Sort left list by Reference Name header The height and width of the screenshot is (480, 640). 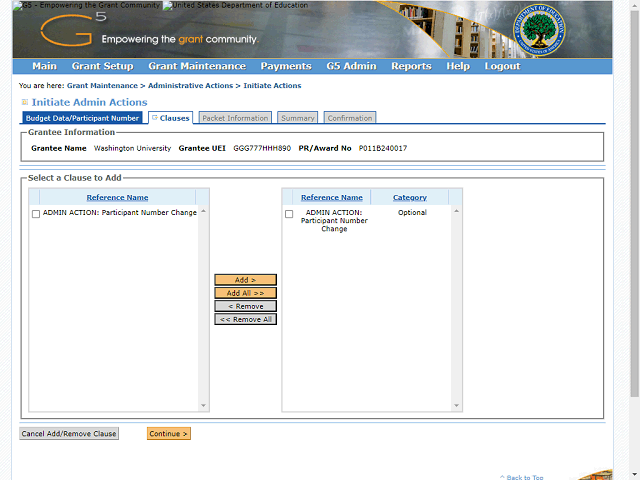point(117,198)
